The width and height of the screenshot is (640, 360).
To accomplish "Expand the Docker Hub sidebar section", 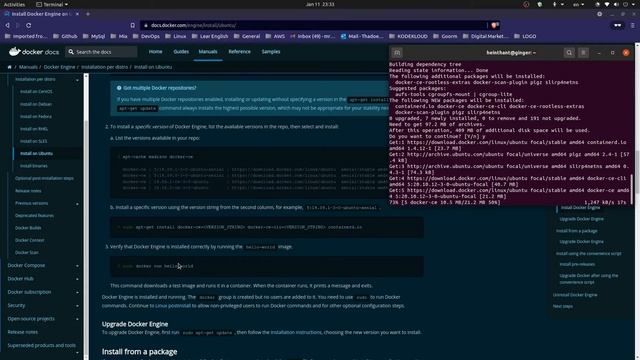I will (77, 279).
